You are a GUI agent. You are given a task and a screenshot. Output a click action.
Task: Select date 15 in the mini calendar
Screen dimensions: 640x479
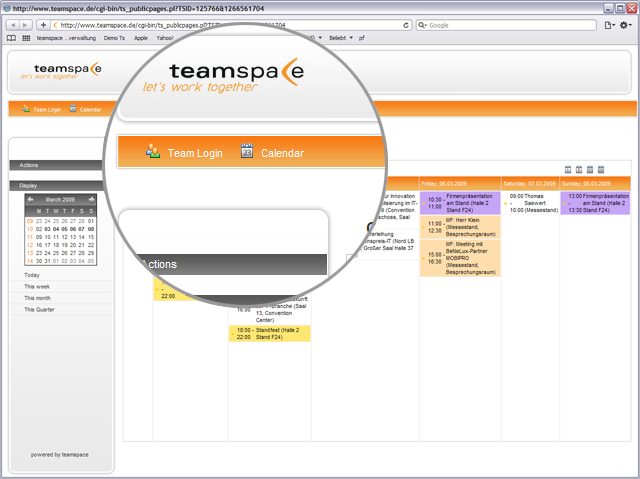click(x=91, y=237)
